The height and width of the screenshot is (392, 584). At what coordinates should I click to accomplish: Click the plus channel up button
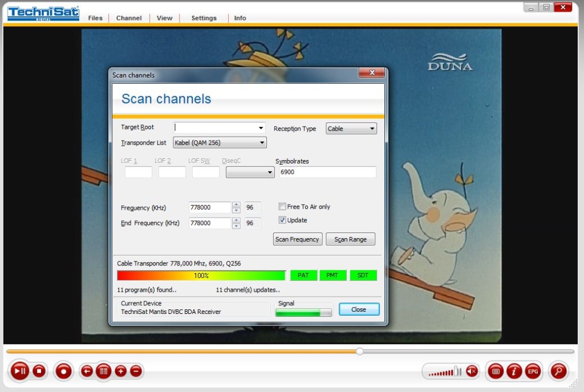click(121, 371)
